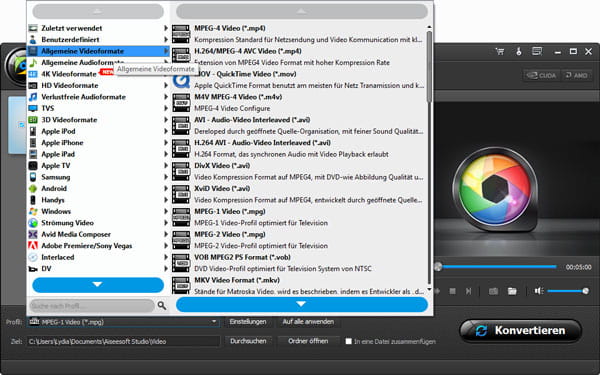This screenshot has height=375, width=600.
Task: Click the preview playback progress bar
Action: pyautogui.click(x=496, y=267)
